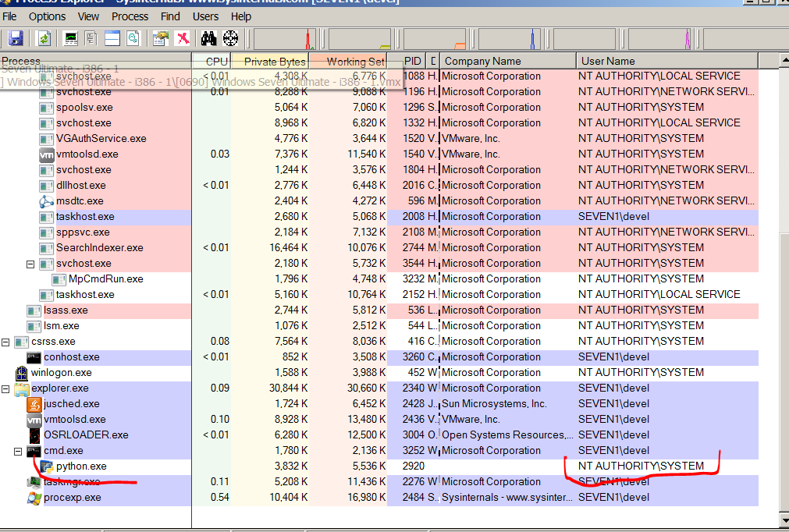Sort by the User Name column header
Screen dimensions: 789x532
coord(606,61)
